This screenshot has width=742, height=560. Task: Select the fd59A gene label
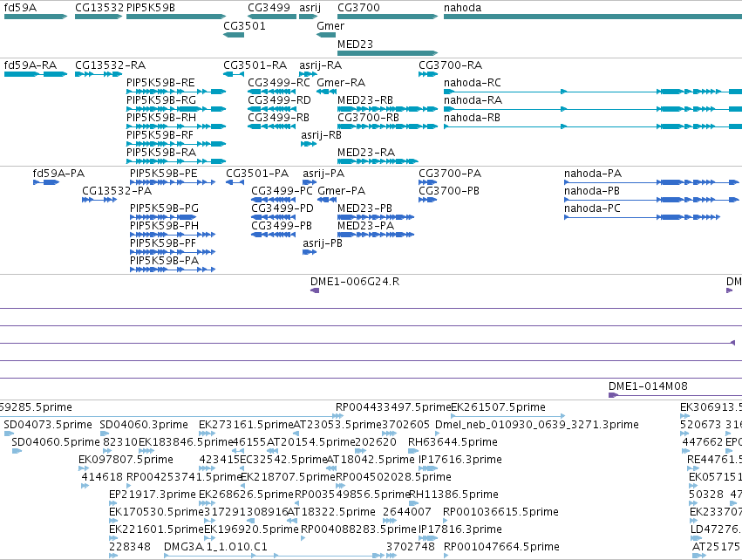click(20, 8)
